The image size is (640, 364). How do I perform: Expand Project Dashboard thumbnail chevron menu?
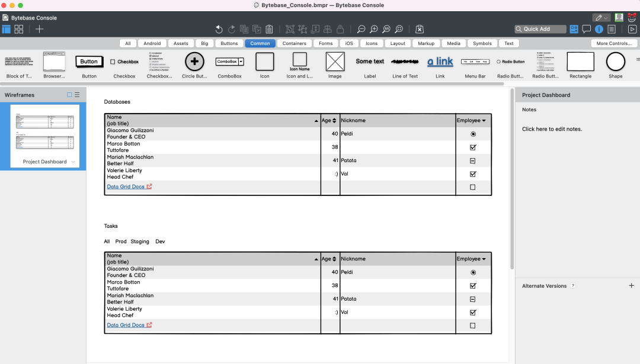73,162
